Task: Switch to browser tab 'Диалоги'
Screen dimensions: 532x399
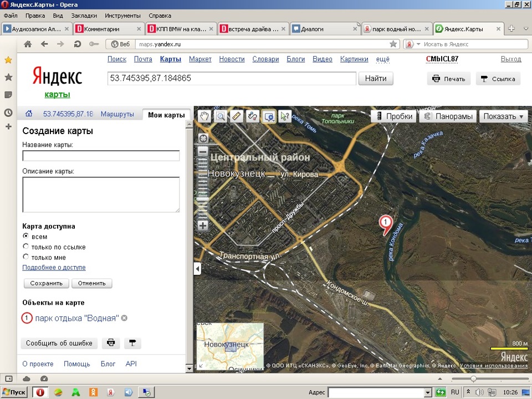Action: (325, 29)
